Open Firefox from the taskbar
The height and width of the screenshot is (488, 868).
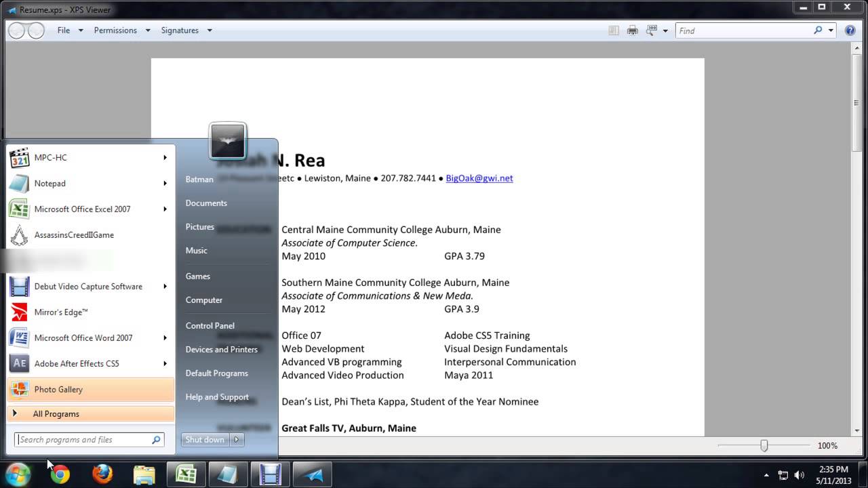102,474
